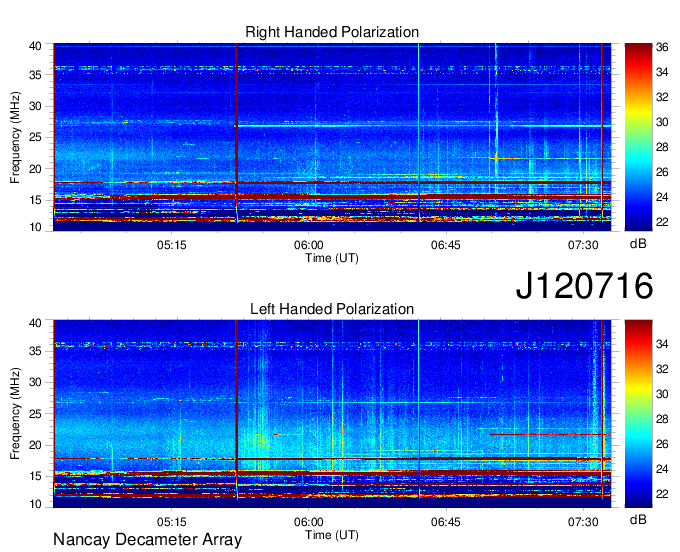Click the 26 value on Left Handed colorbar
Viewport: 680px width, 552px height.
tap(662, 444)
